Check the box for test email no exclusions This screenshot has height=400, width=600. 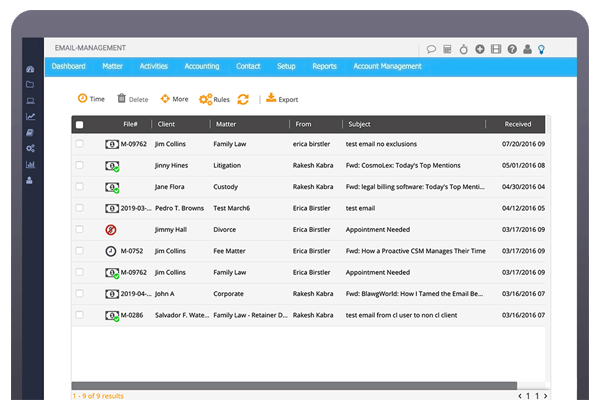pyautogui.click(x=79, y=144)
